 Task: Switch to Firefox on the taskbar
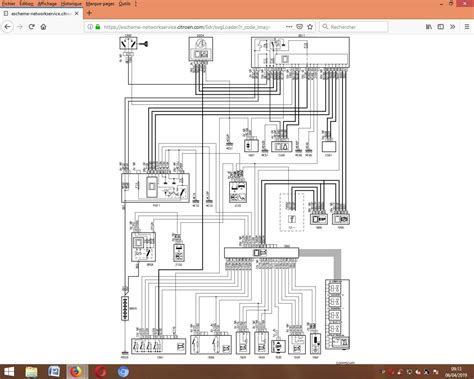pos(76,372)
